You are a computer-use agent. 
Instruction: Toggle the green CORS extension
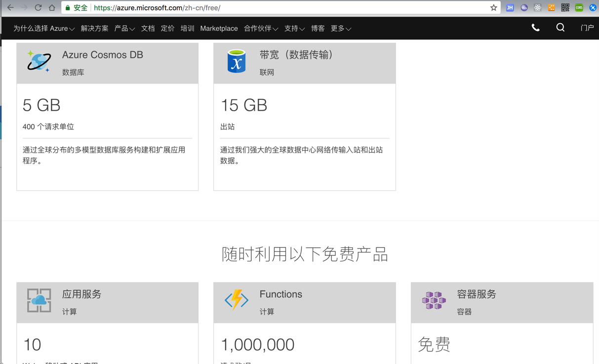tap(579, 7)
